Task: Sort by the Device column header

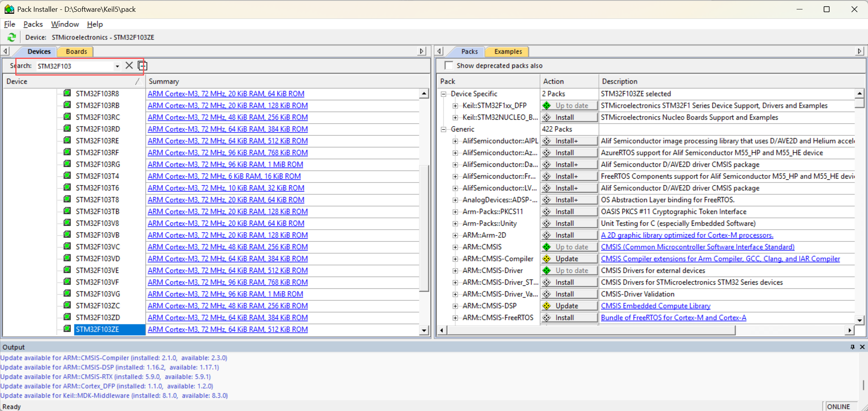Action: [73, 81]
